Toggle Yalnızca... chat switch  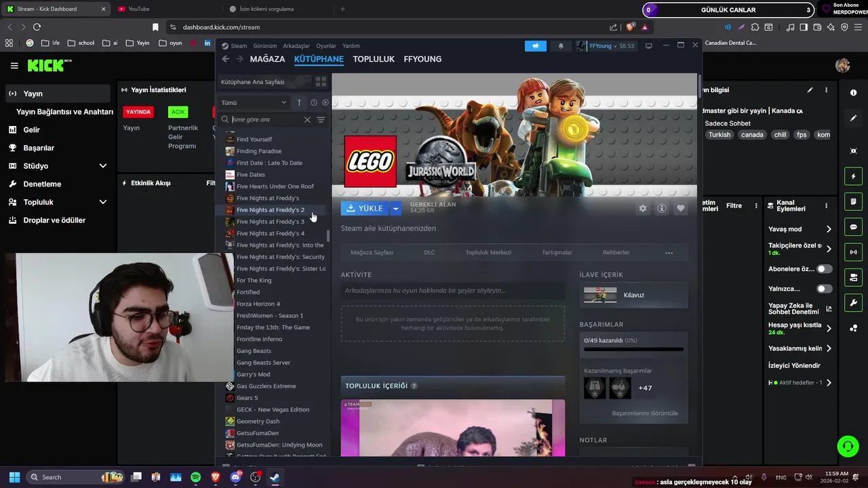[x=824, y=289]
